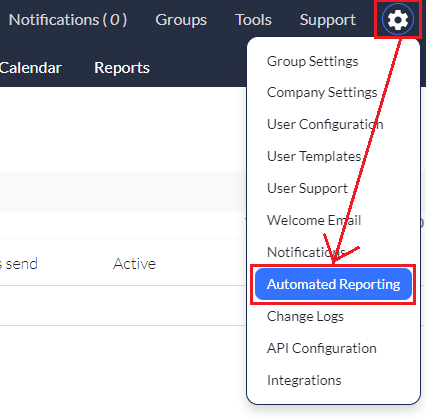Viewport: 426px width, 419px height.
Task: Open the settings gear icon menu
Action: pos(398,20)
